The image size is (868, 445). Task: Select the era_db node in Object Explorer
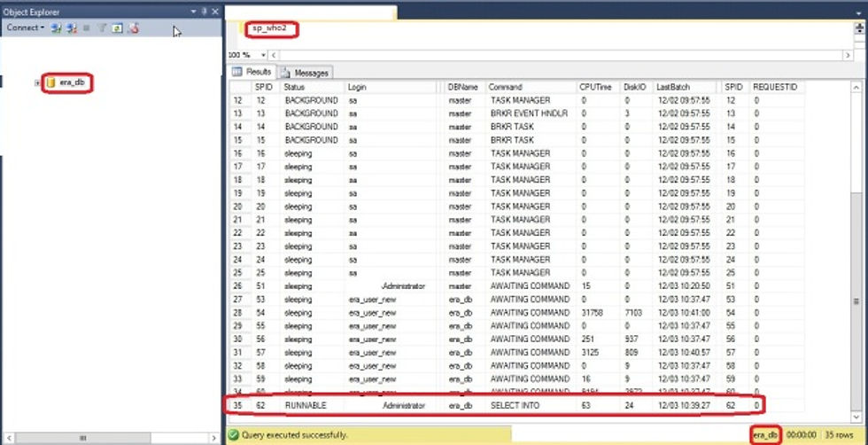click(x=72, y=83)
